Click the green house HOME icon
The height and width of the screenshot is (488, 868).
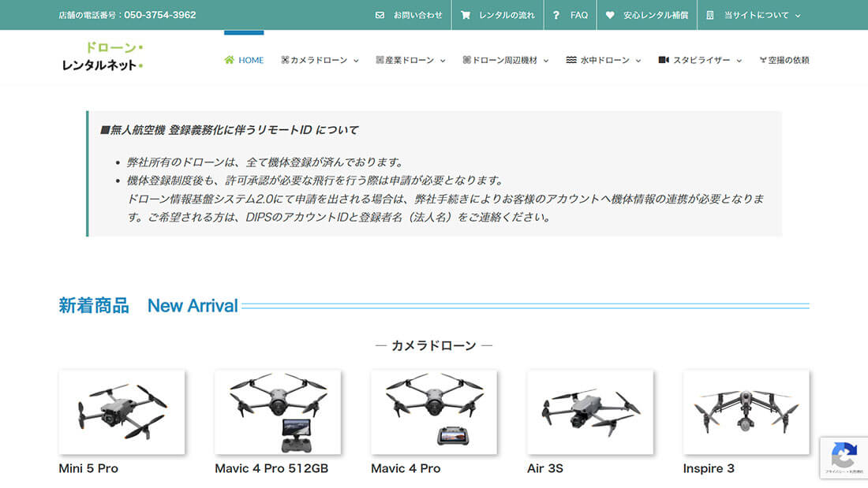(230, 60)
